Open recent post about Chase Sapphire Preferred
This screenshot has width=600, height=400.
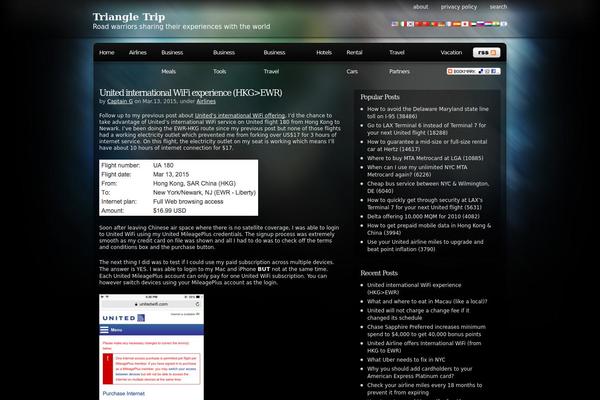(x=426, y=330)
